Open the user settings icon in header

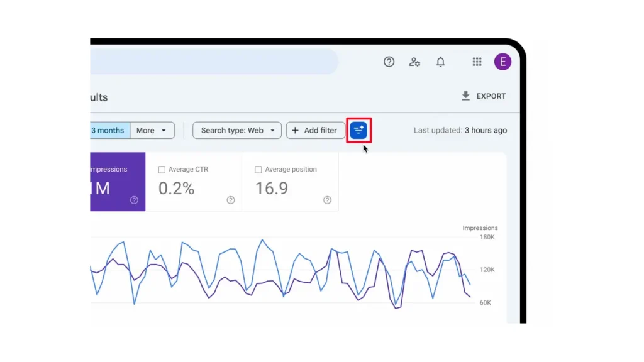414,62
